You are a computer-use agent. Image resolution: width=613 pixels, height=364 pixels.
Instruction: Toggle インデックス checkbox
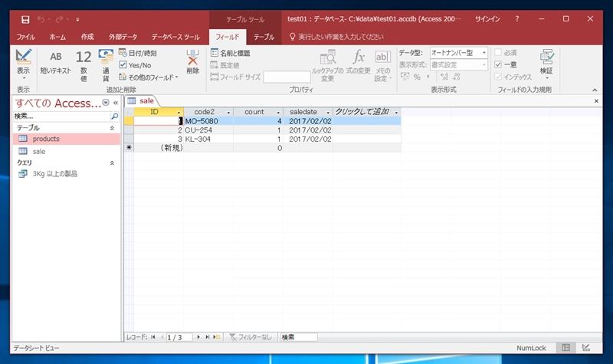[x=498, y=77]
